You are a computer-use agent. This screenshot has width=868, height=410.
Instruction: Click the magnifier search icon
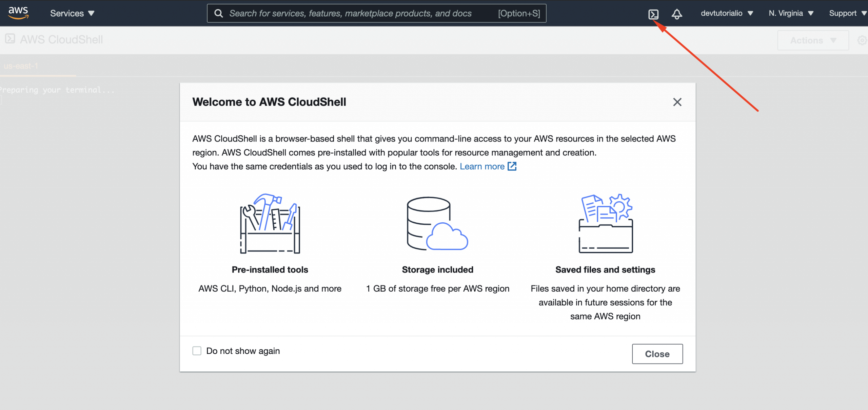click(x=219, y=13)
